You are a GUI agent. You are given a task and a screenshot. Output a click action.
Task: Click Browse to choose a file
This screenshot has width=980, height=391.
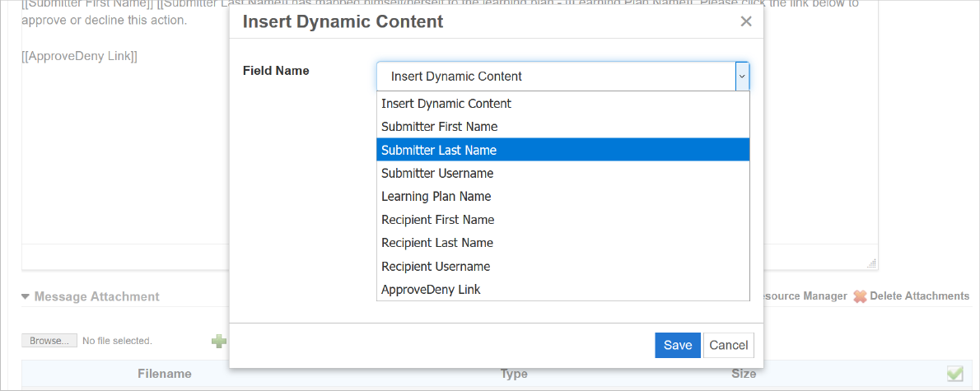pyautogui.click(x=49, y=341)
